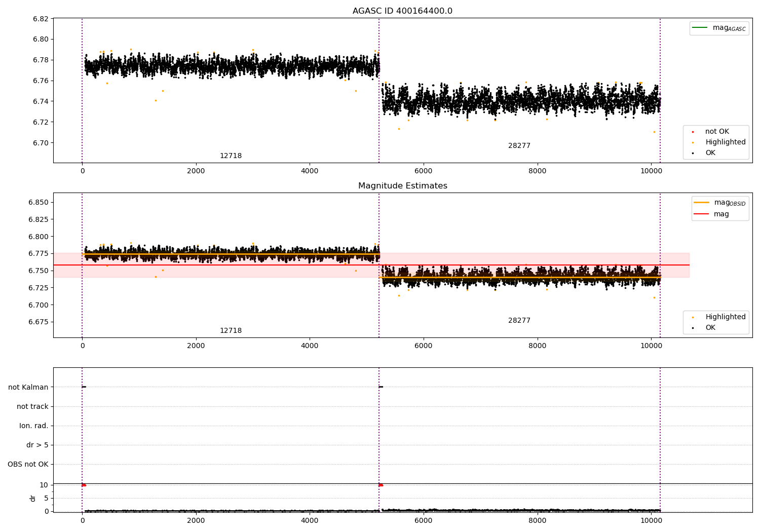The width and height of the screenshot is (760, 532).
Task: Select the "OBS not OK" axis label
Action: (x=28, y=464)
